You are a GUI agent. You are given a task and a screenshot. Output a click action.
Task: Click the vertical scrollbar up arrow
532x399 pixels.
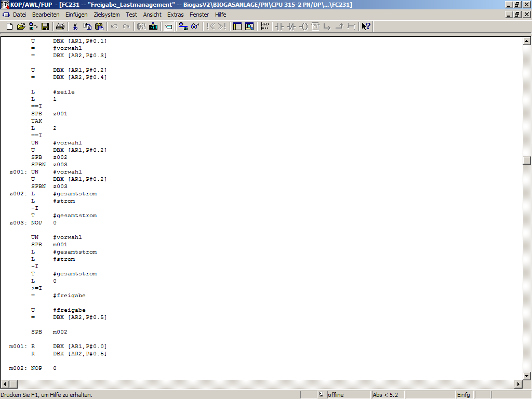(x=526, y=42)
